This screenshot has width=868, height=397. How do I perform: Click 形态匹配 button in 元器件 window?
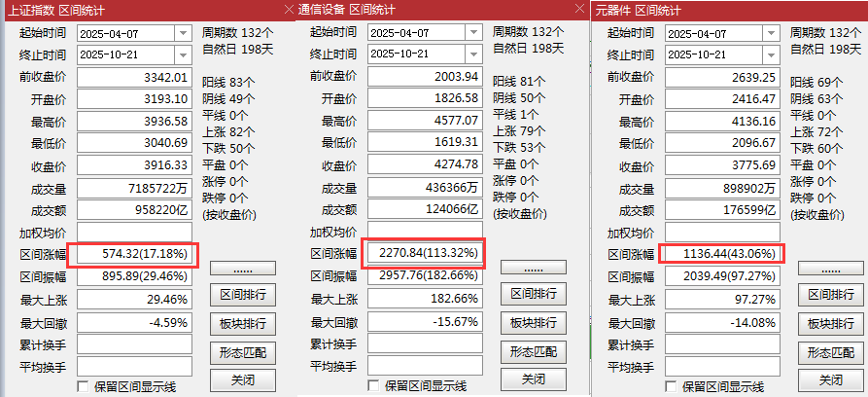click(831, 352)
